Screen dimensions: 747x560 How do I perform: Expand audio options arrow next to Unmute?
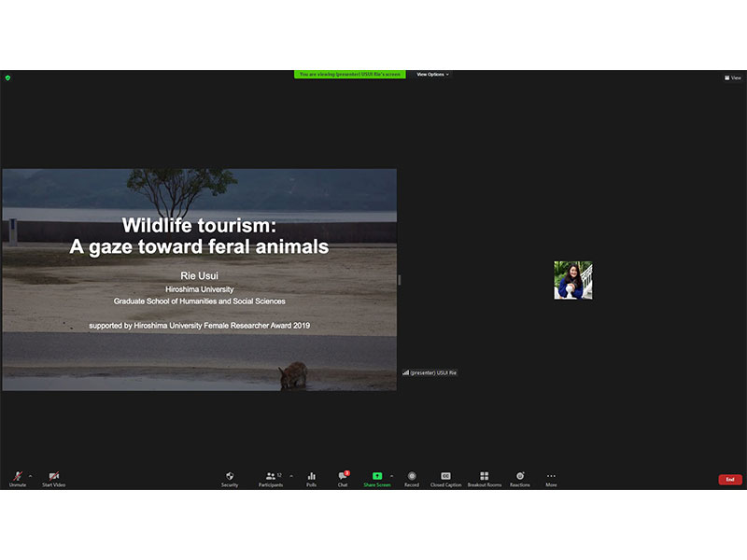click(30, 475)
